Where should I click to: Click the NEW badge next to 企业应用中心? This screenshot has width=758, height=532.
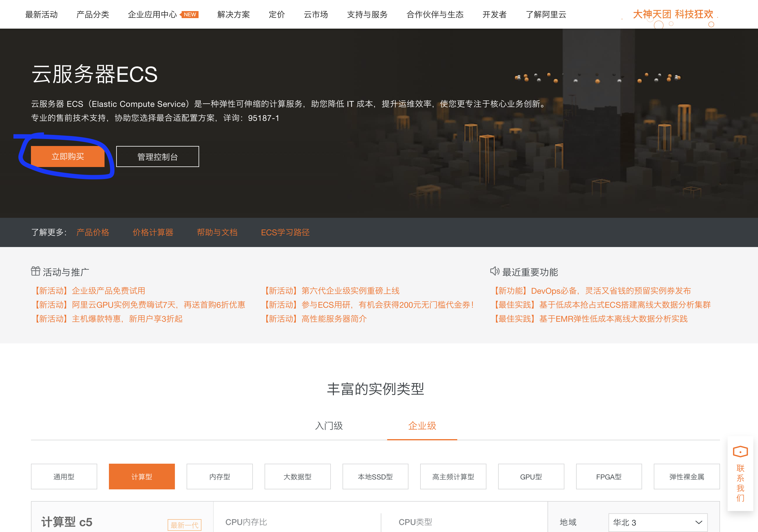[x=189, y=15]
